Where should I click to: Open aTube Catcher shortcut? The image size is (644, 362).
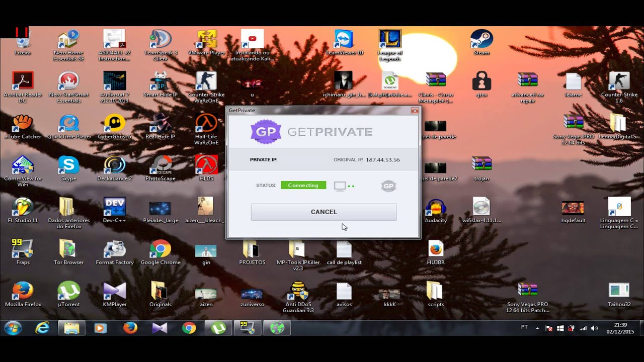(x=23, y=127)
